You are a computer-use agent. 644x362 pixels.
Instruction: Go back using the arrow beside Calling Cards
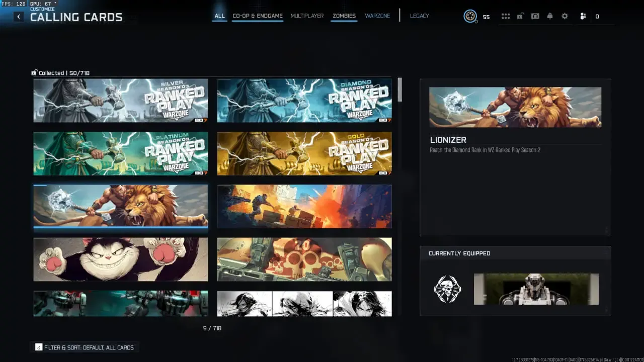click(19, 17)
